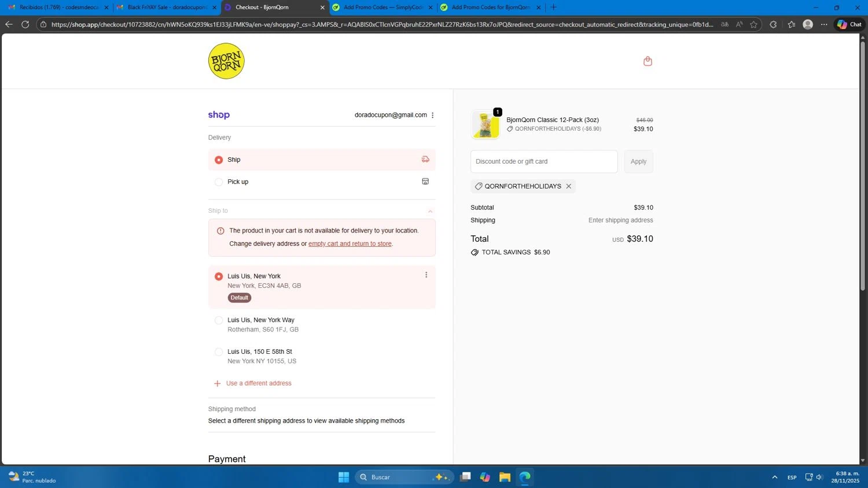Click the BjornQorn yellow logo

point(226,61)
